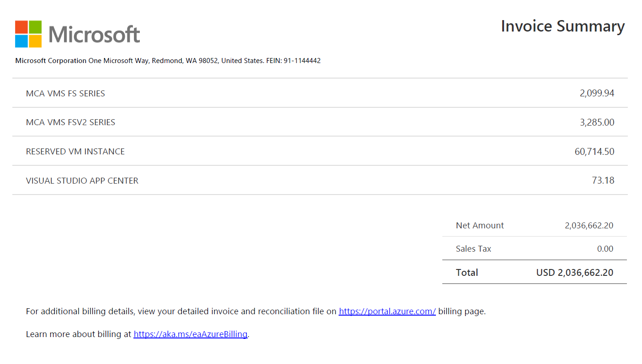
Task: Click the Invoice Summary heading
Action: (x=562, y=26)
